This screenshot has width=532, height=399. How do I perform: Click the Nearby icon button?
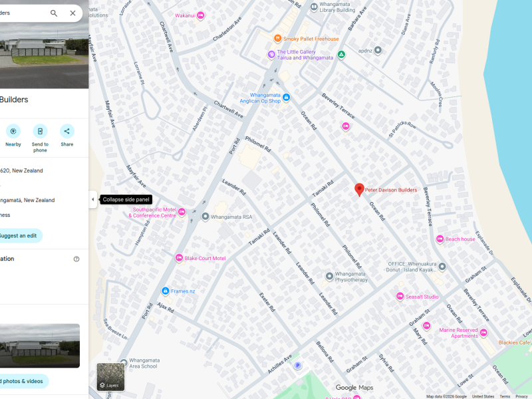point(13,132)
